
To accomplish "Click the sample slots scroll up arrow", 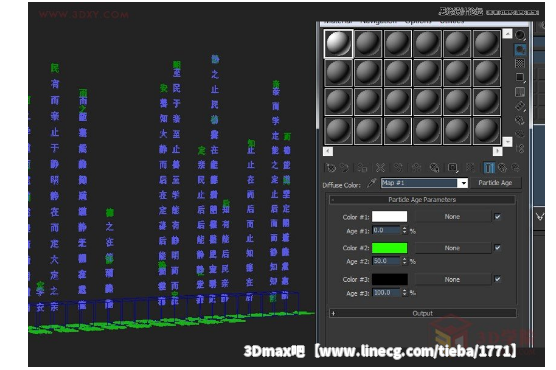I will tap(507, 34).
